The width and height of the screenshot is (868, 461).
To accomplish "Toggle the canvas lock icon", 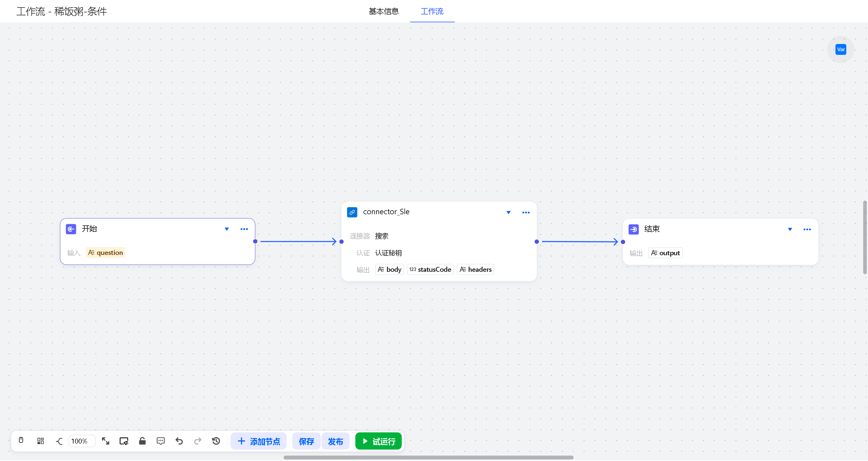I will click(x=142, y=441).
